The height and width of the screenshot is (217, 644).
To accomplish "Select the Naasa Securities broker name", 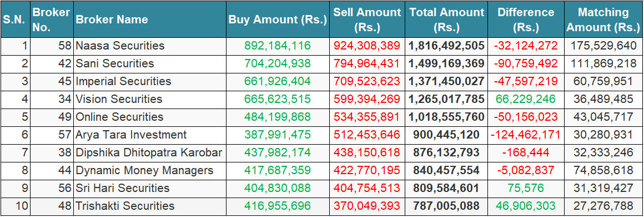I will tap(120, 46).
